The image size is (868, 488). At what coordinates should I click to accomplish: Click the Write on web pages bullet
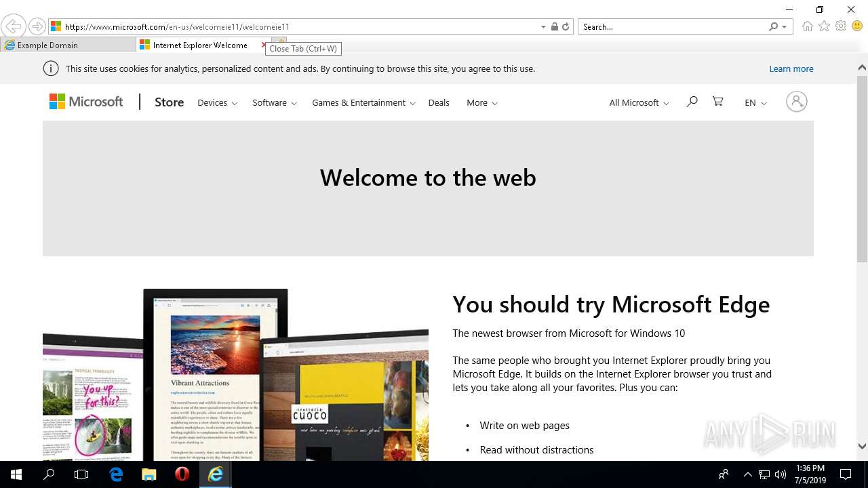[x=524, y=426]
